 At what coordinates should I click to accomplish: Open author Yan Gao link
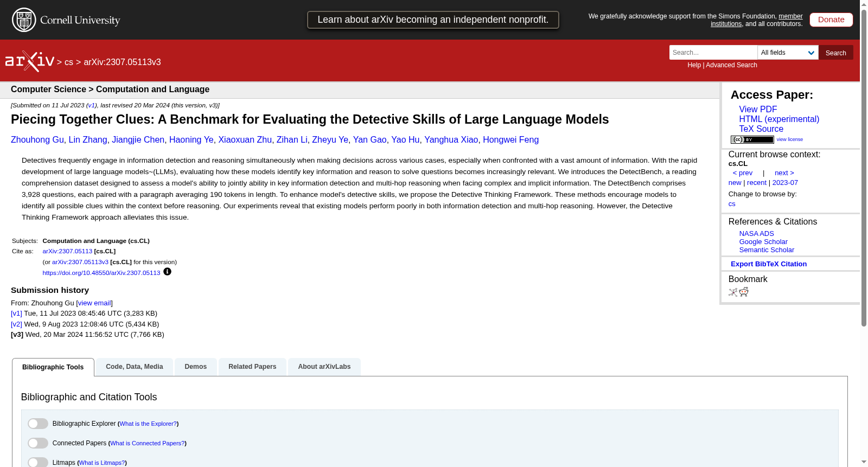pos(370,140)
